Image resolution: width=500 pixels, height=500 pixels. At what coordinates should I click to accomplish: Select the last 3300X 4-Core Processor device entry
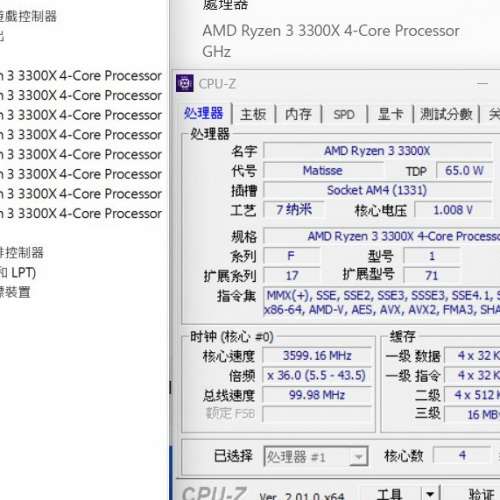point(81,213)
